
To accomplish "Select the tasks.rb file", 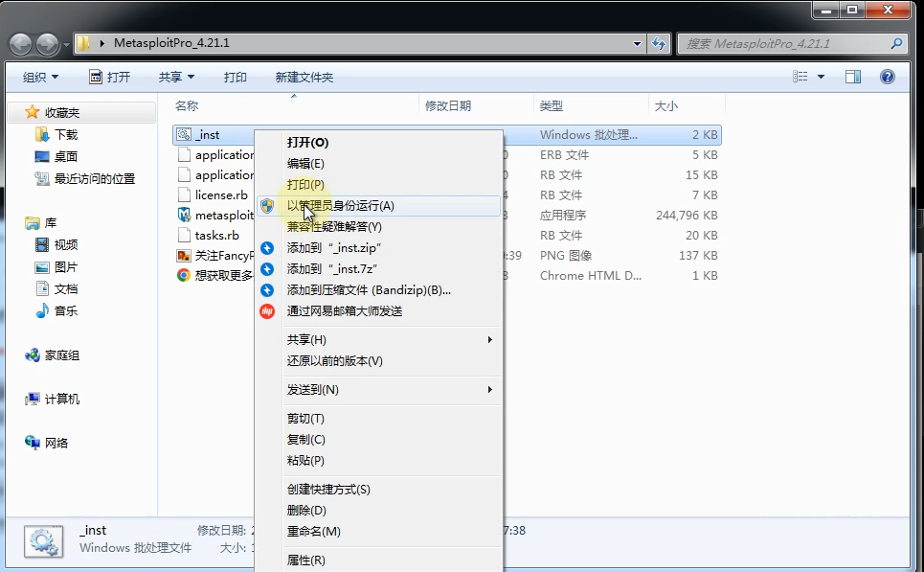I will click(x=216, y=236).
